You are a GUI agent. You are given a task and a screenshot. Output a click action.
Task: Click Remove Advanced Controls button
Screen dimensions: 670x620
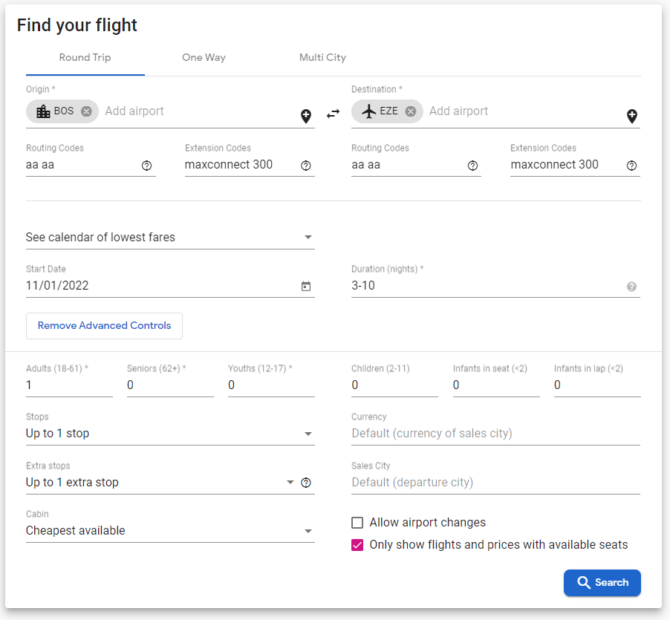coord(104,326)
